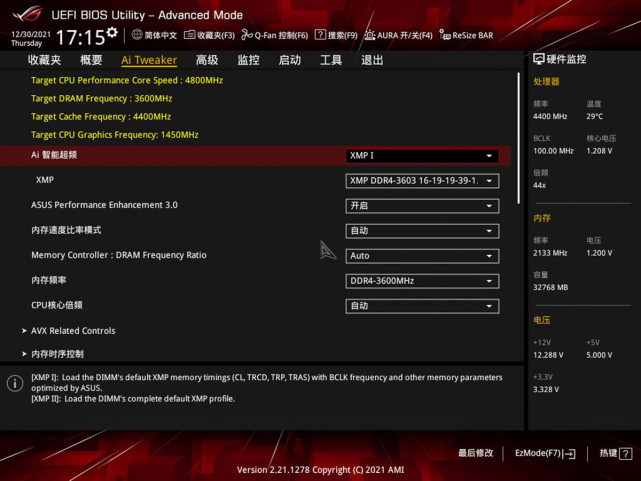
Task: Open 收藏夹(F3) favorites list
Action: 209,35
